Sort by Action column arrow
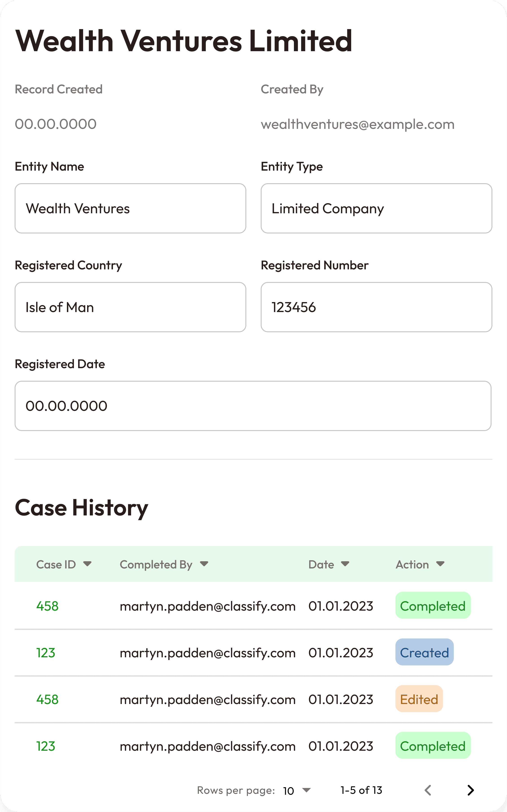 (x=440, y=564)
